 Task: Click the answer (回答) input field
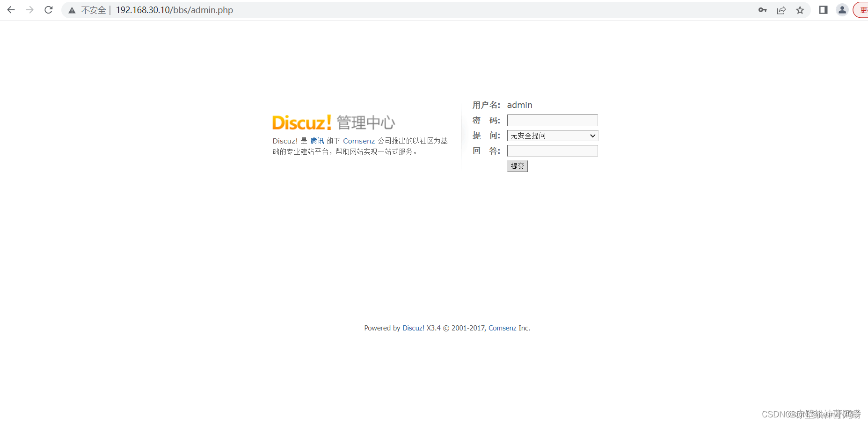[553, 151]
